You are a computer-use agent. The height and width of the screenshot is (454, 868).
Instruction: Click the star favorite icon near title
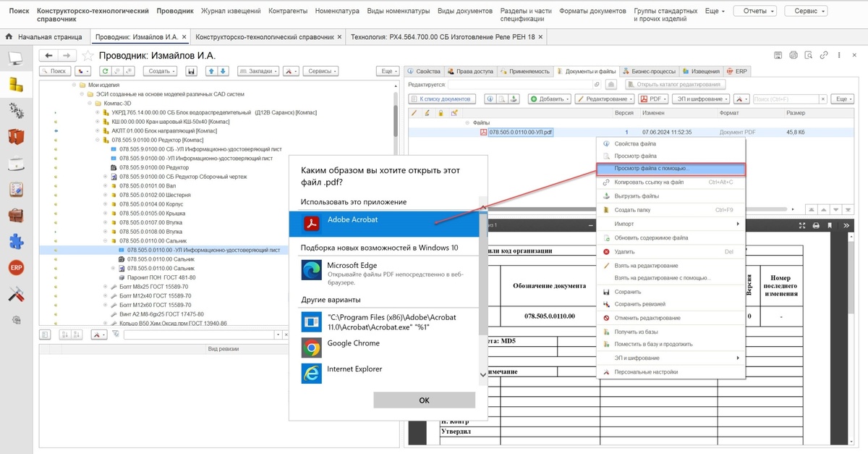[x=88, y=56]
